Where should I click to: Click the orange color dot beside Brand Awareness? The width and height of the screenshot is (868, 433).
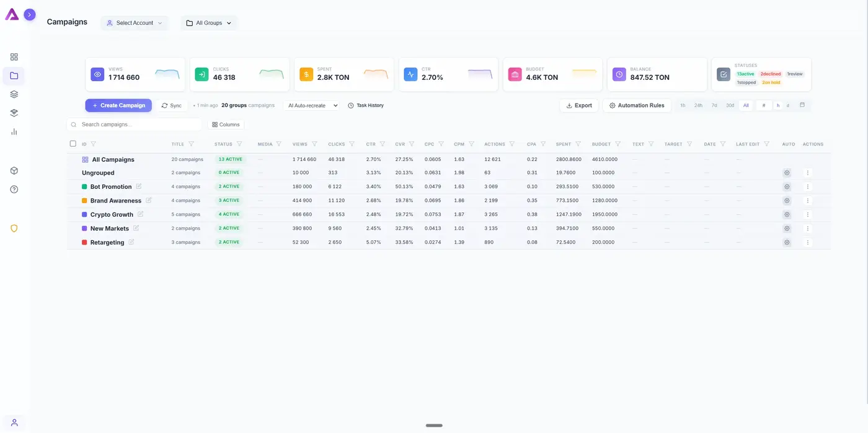(x=85, y=200)
